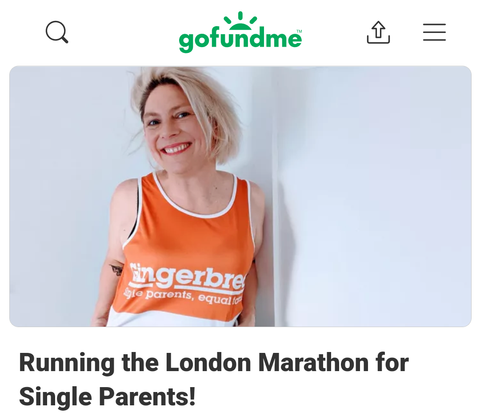Click the upward arrow inside share icon
Image resolution: width=480 pixels, height=416 pixels.
point(378,29)
